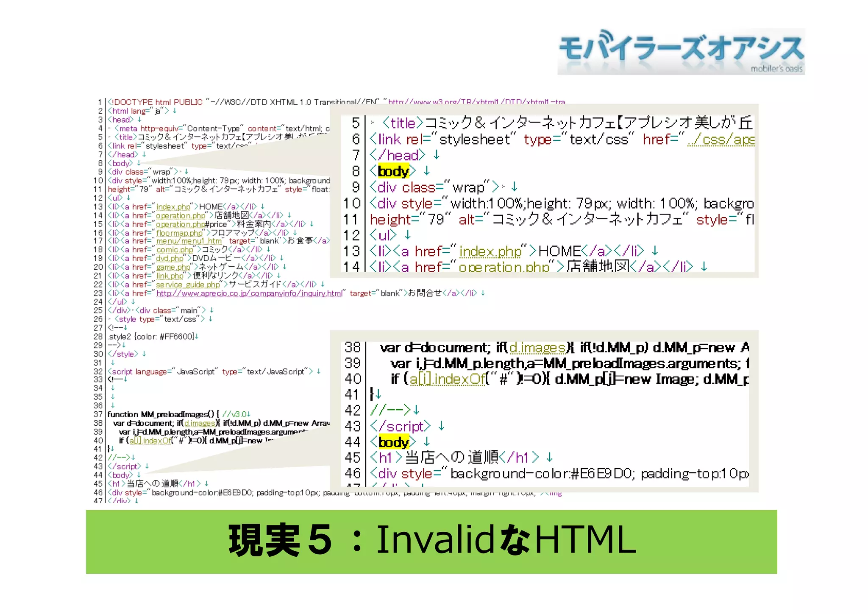Screen dimensions: 868x614
Task: Select the !DOCTYPE html PUBLIC text on line 1
Action: point(155,102)
